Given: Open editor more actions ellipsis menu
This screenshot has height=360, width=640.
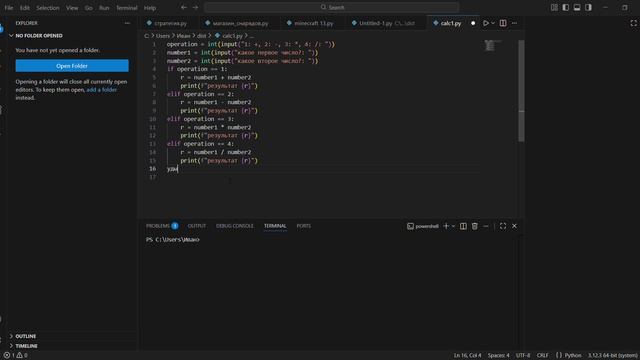Looking at the screenshot, I should [514, 23].
